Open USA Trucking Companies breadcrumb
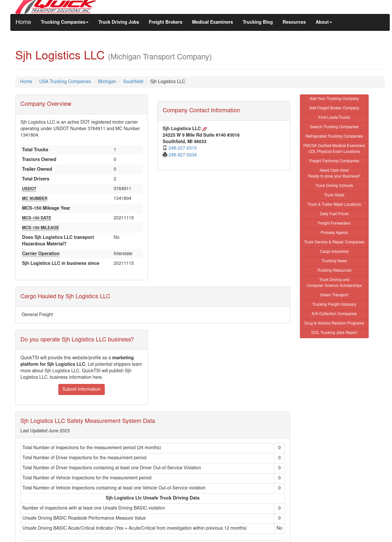This screenshot has height=542, width=392. click(x=65, y=81)
